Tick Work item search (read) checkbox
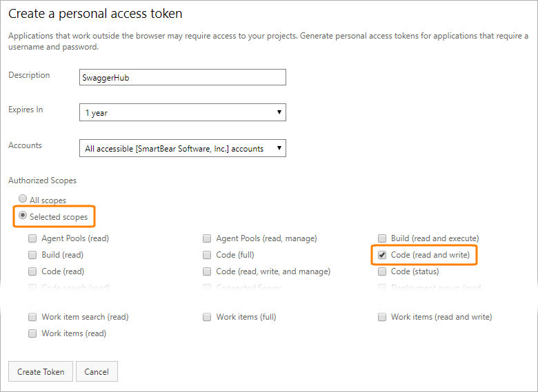Viewport: 538px width, 392px height. [32, 317]
